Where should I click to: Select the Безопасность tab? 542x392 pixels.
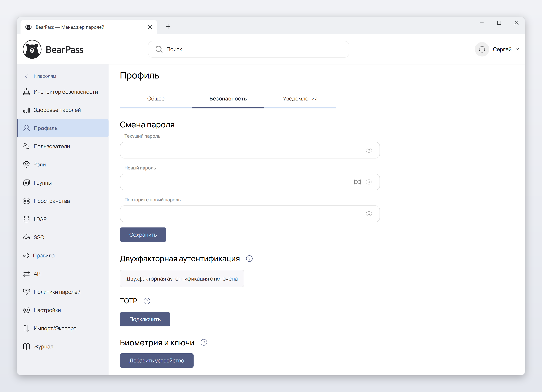(228, 99)
